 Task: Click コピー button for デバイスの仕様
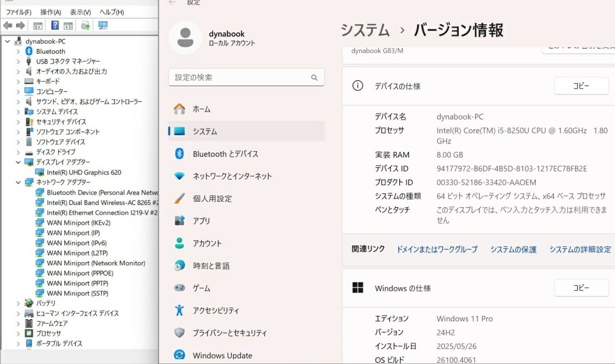click(581, 86)
